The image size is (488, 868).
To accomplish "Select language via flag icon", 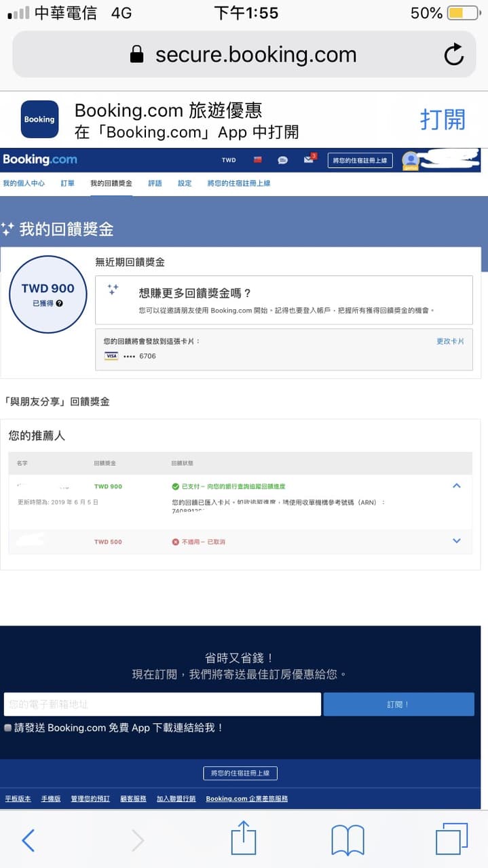I will [257, 160].
